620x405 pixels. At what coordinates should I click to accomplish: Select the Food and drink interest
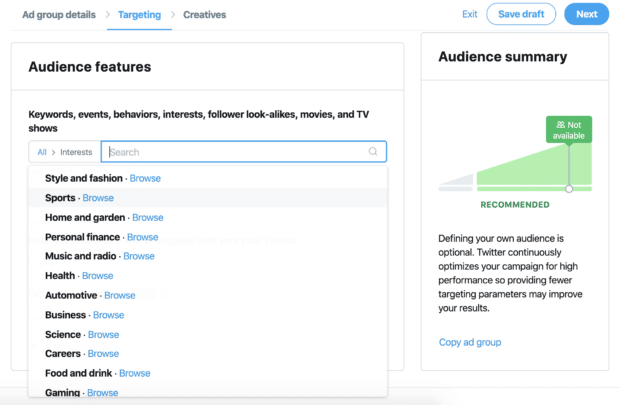(79, 373)
